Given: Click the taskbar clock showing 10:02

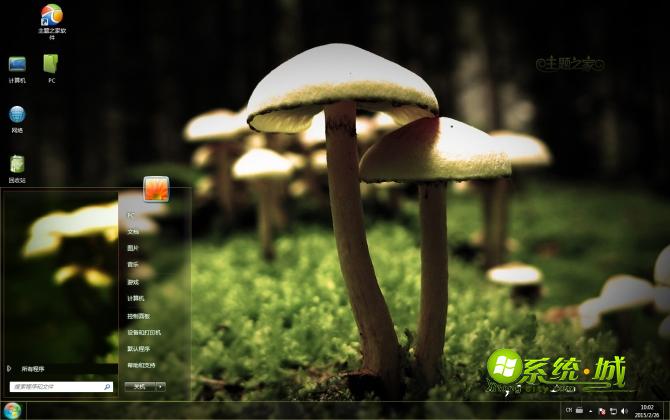Looking at the screenshot, I should 646,410.
